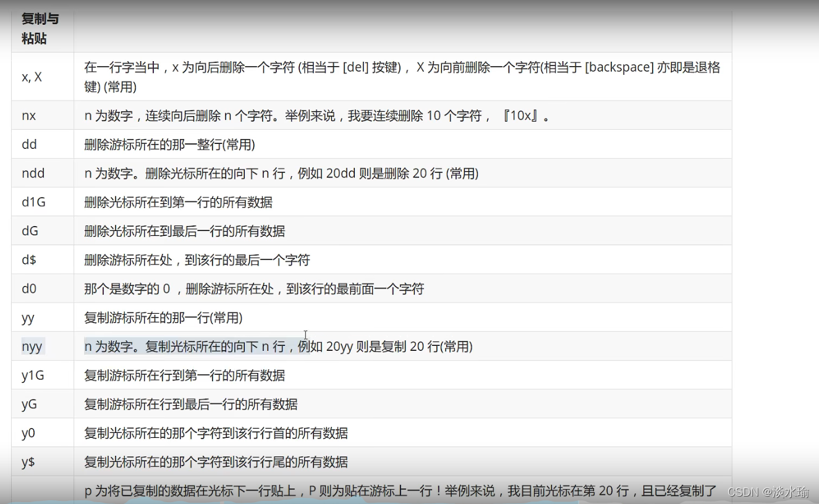
Task: Select the 'x, X' command cell
Action: [x=43, y=77]
